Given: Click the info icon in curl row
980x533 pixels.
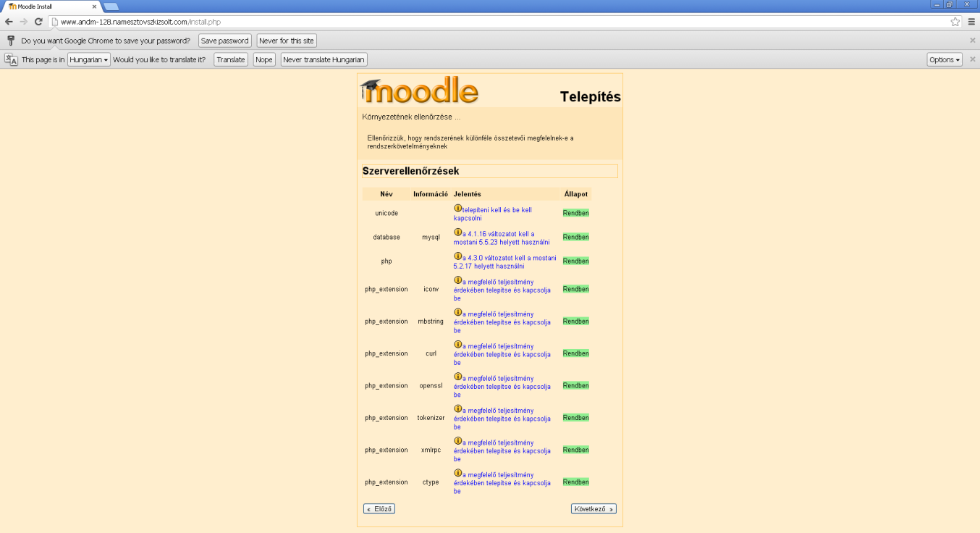Looking at the screenshot, I should tap(457, 345).
